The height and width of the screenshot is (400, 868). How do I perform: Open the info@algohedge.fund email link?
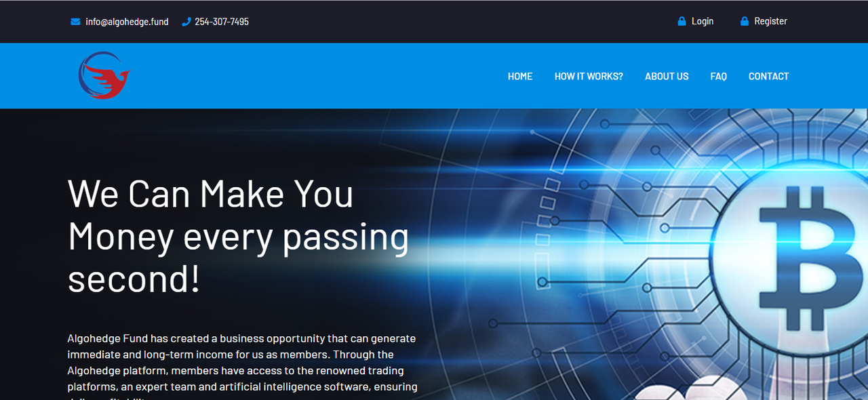pyautogui.click(x=127, y=22)
